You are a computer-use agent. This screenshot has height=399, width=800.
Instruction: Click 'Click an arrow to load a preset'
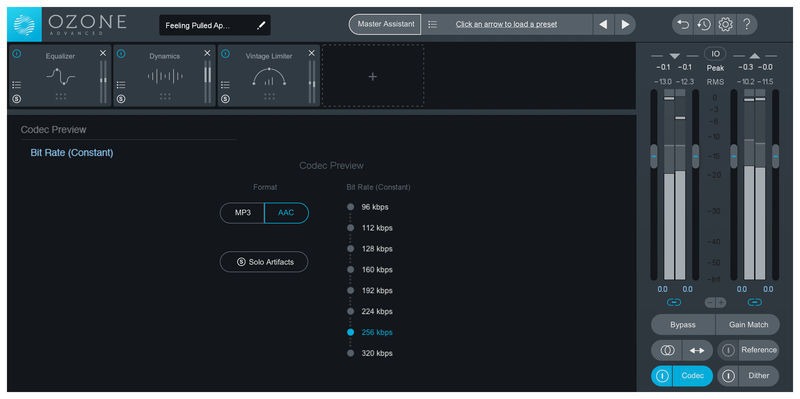pos(506,24)
